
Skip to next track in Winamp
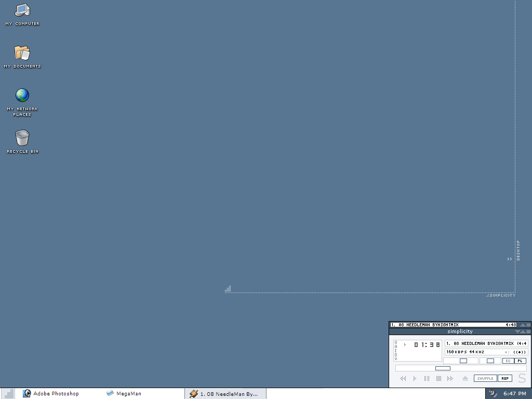(x=450, y=378)
